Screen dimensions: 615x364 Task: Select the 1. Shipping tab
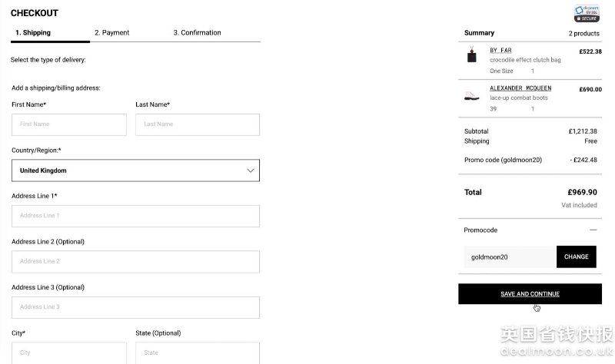[33, 32]
